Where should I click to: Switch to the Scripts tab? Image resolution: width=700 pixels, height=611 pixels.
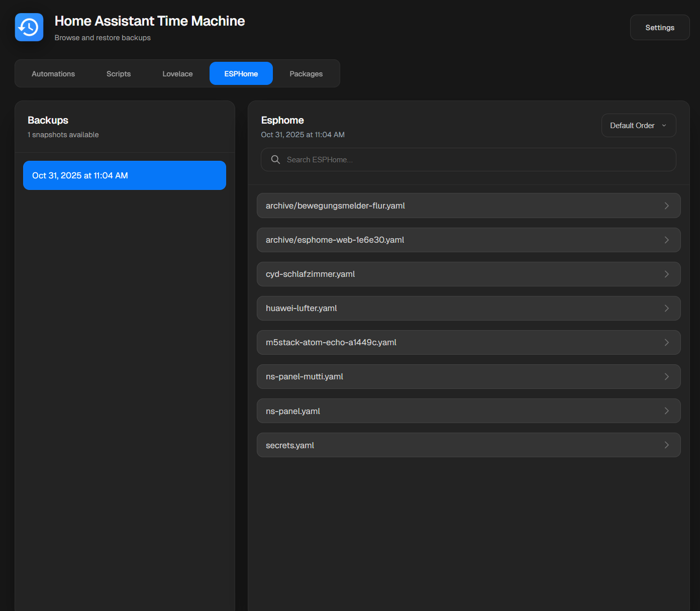coord(119,74)
